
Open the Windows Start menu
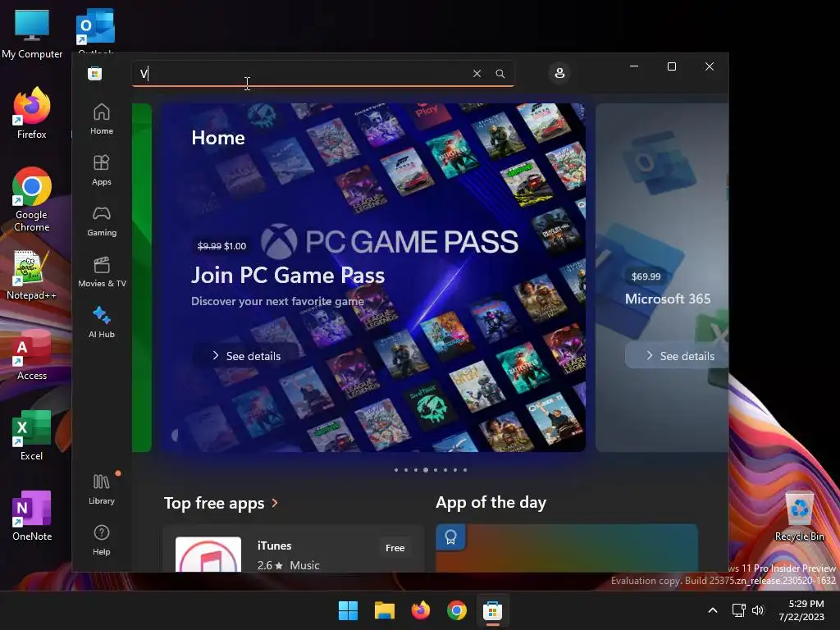pyautogui.click(x=348, y=610)
